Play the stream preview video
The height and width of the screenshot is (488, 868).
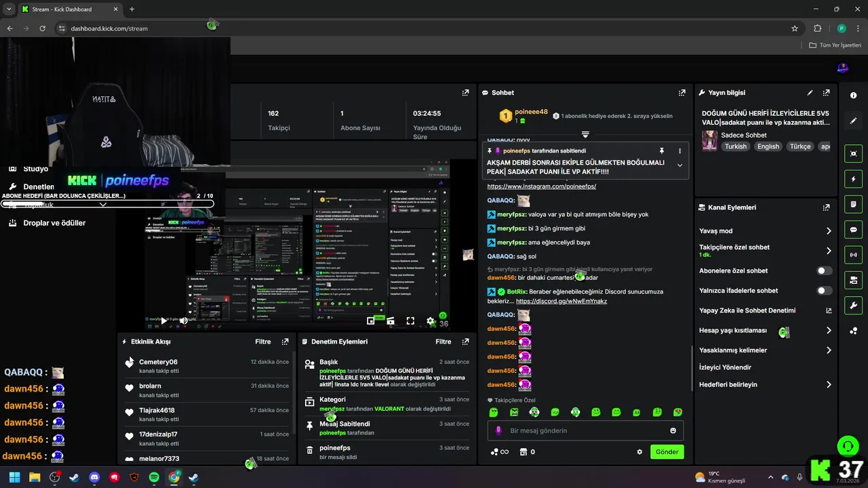(163, 321)
